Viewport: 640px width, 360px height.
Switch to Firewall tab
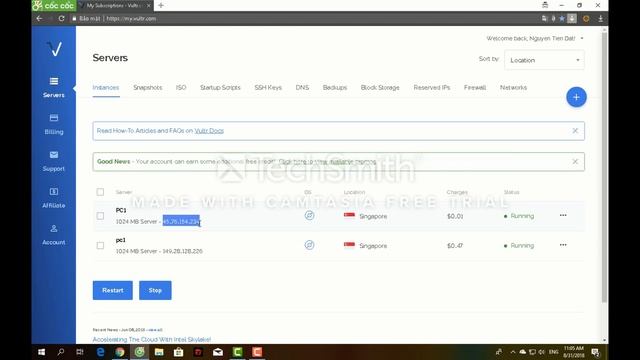pos(475,87)
